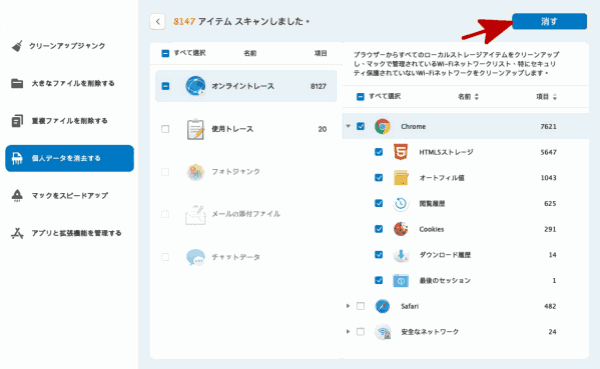Click the folder icon for large files
This screenshot has width=600, height=369.
click(x=17, y=83)
